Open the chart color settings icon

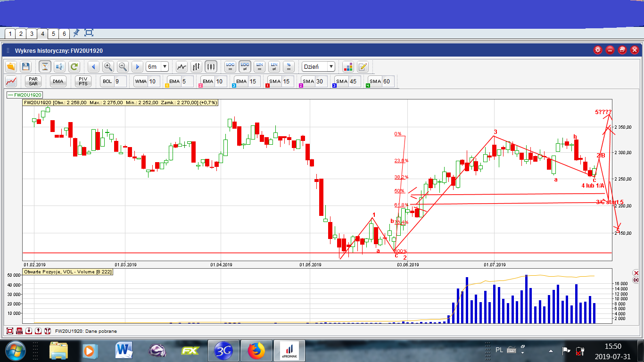[x=348, y=66]
